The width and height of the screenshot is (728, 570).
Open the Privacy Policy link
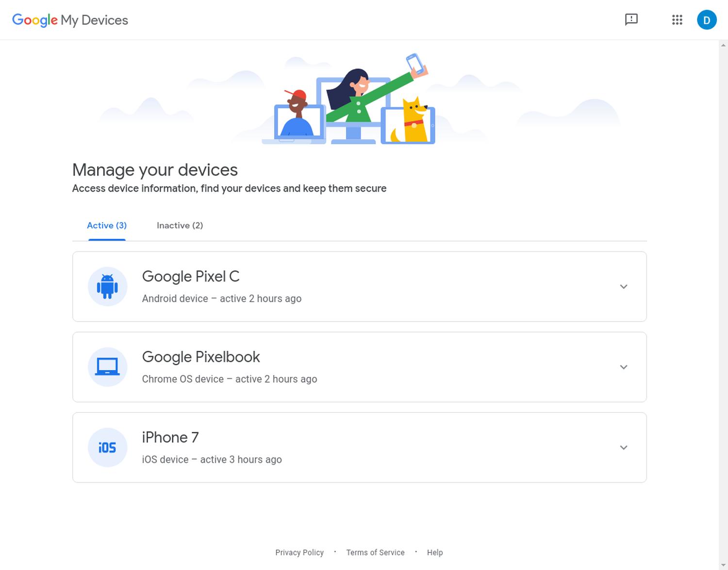[x=299, y=553]
